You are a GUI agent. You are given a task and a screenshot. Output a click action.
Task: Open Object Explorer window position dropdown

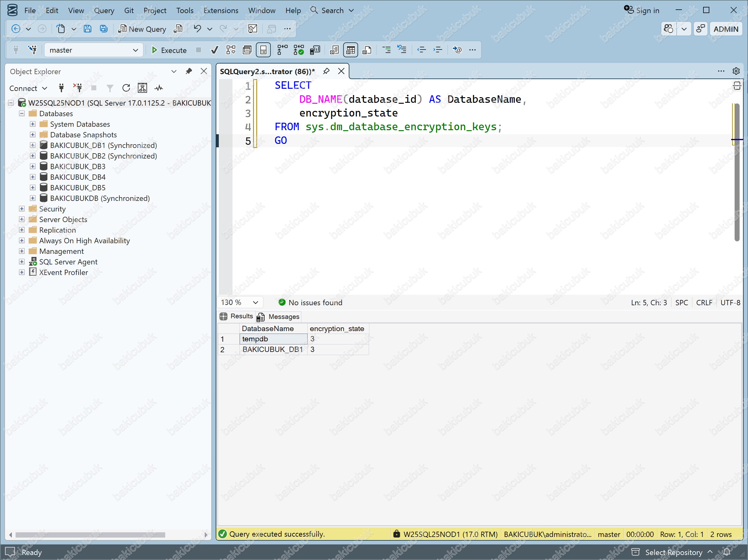(x=174, y=71)
